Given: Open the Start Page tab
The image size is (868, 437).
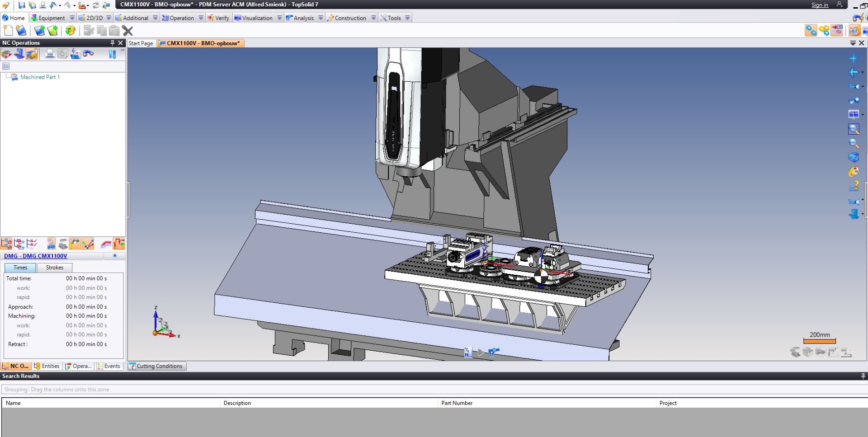Looking at the screenshot, I should (x=141, y=43).
